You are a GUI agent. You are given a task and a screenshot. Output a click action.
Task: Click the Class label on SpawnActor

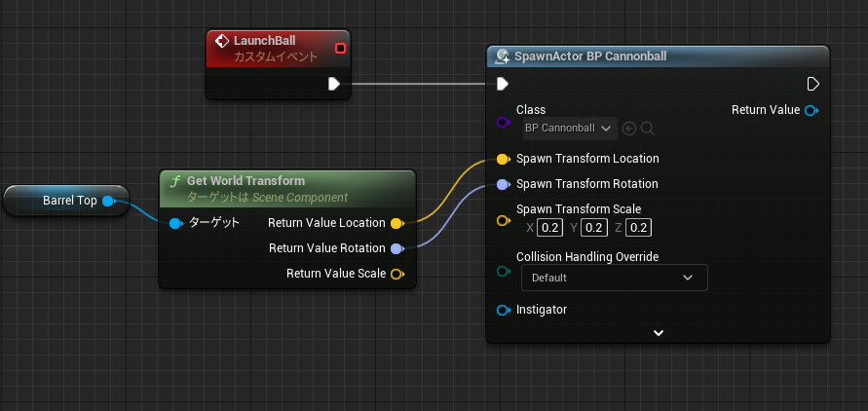[x=531, y=109]
